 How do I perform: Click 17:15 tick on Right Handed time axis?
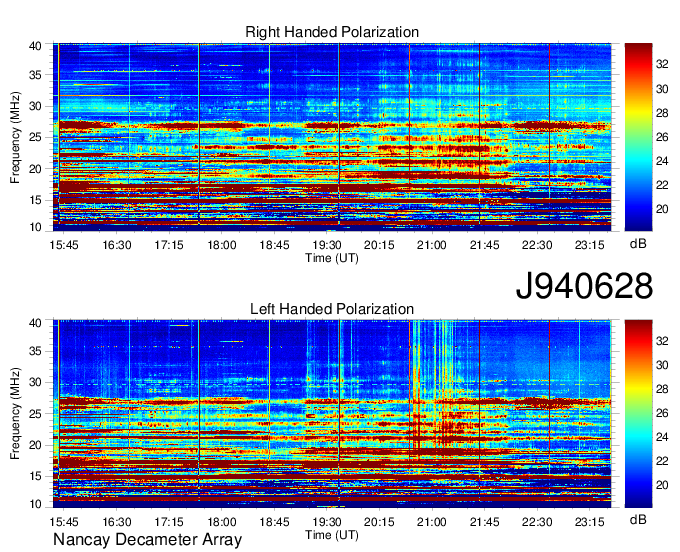pyautogui.click(x=169, y=245)
